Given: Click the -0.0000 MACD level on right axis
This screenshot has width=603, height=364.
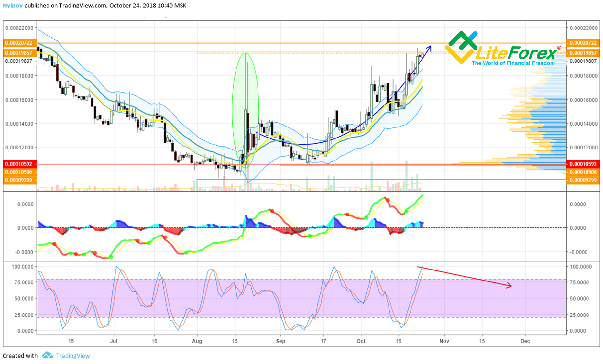Looking at the screenshot, I should click(x=579, y=252).
